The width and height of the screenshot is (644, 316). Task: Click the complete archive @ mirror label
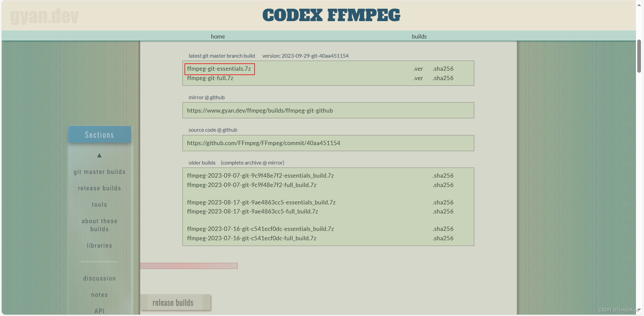point(252,163)
